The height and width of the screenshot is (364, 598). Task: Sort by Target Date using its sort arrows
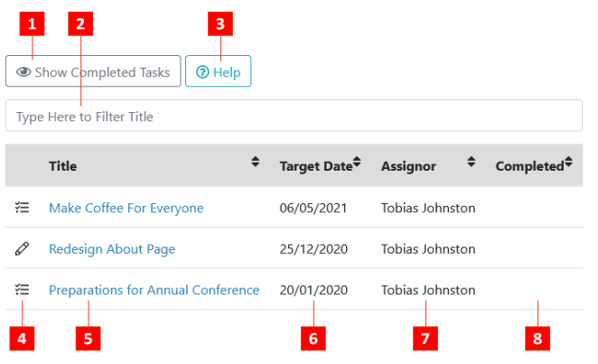click(x=357, y=162)
